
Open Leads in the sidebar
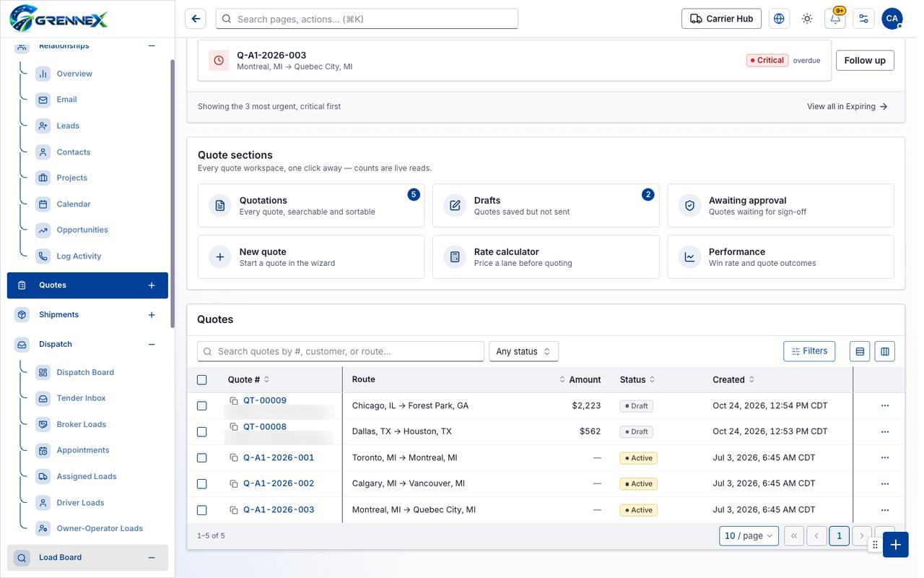tap(68, 126)
